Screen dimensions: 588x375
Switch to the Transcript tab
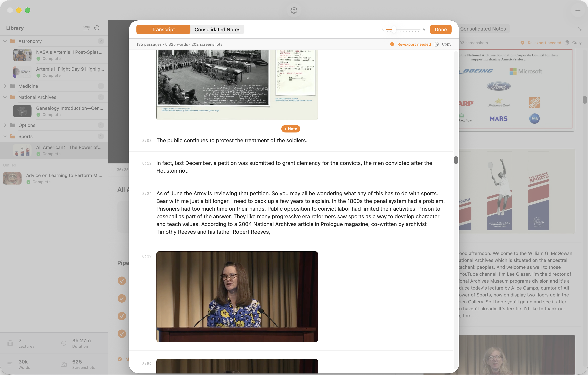coord(163,30)
